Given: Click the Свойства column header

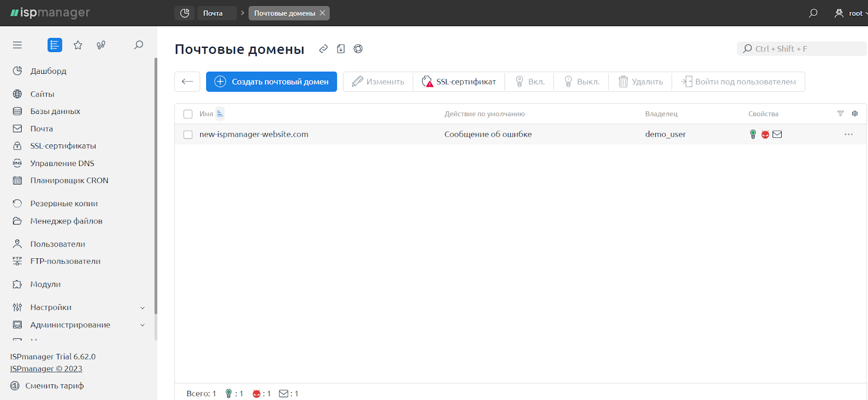Looking at the screenshot, I should (763, 114).
